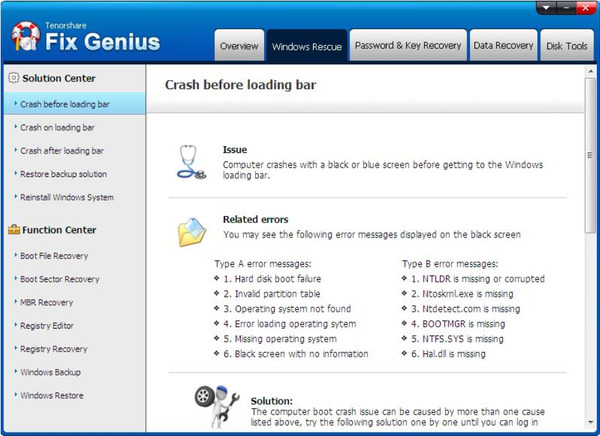Click the Related errors folder icon
This screenshot has height=436, width=600.
pyautogui.click(x=191, y=231)
